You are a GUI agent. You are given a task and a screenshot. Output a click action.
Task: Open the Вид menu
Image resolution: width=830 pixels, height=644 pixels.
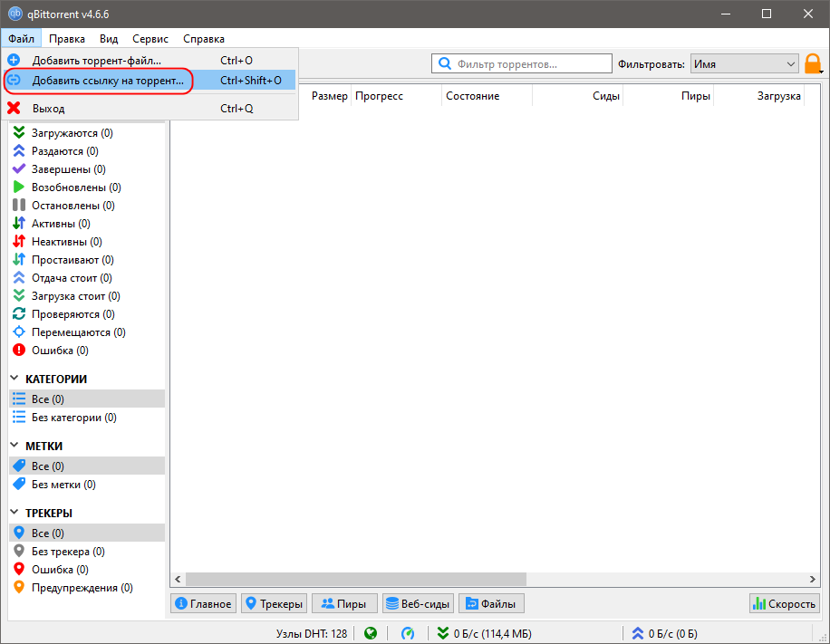pyautogui.click(x=109, y=39)
